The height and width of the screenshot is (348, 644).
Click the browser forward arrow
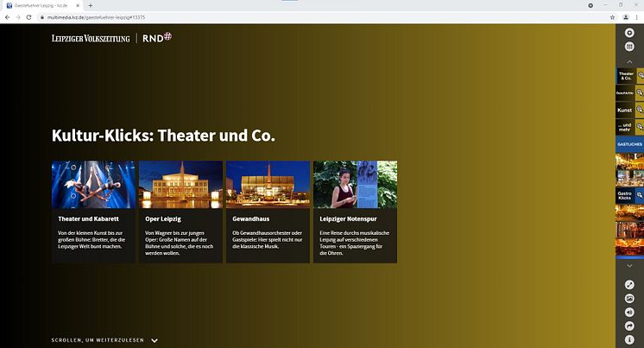click(x=17, y=17)
